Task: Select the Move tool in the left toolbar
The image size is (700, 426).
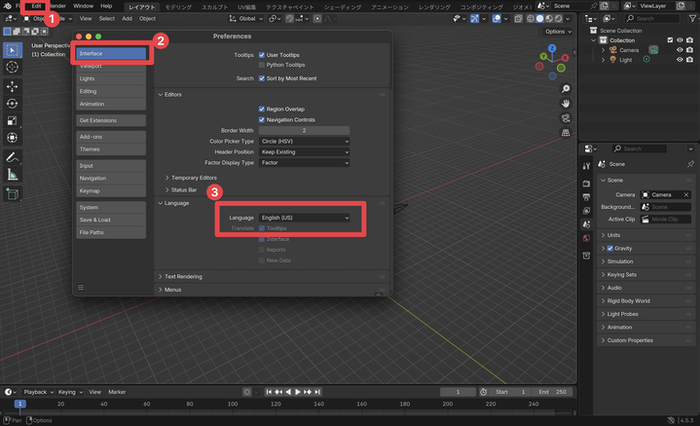Action: pos(13,86)
